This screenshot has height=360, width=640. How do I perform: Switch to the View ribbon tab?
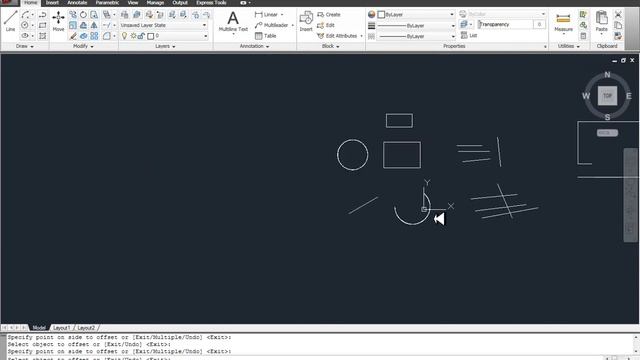point(133,2)
